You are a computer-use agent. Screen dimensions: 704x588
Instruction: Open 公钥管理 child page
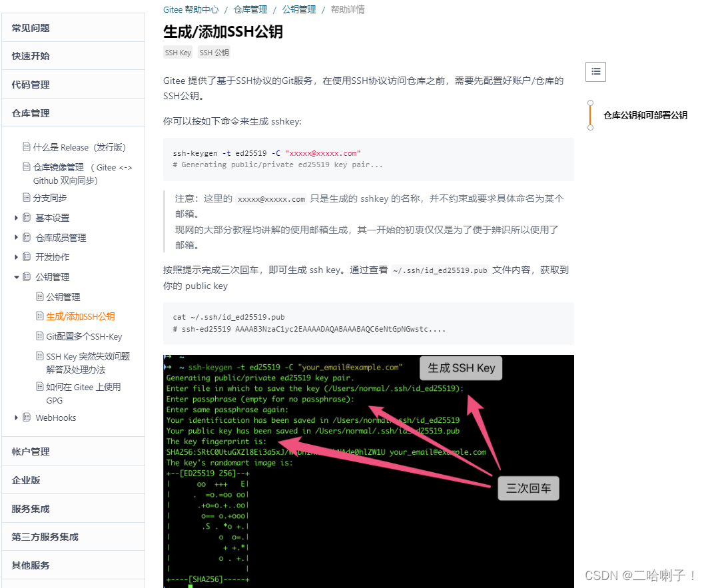[x=63, y=297]
